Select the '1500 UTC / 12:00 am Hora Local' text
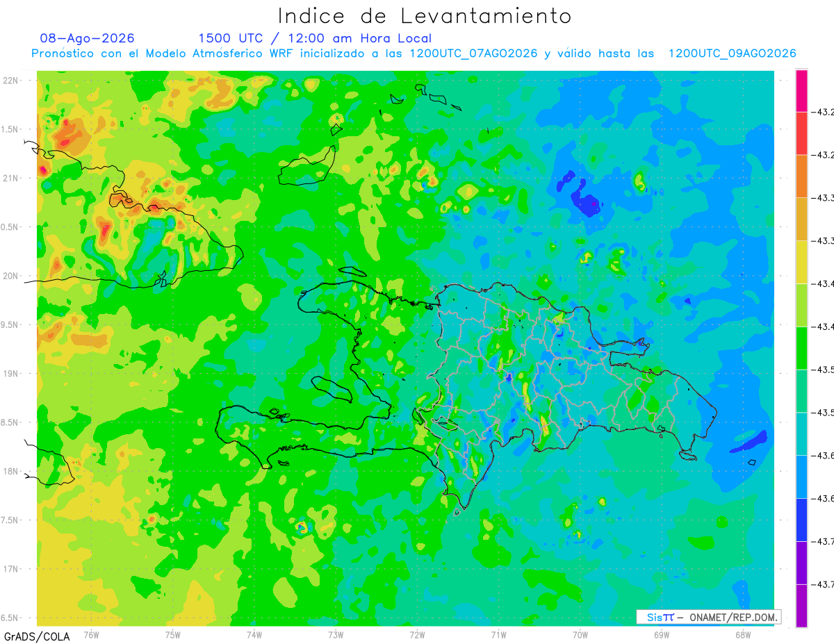834x644 pixels. coord(315,38)
